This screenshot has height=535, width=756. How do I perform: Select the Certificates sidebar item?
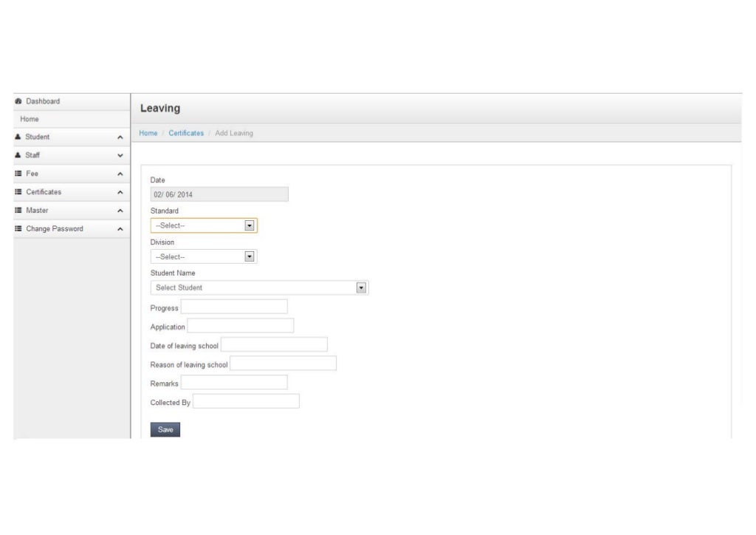[x=72, y=192]
